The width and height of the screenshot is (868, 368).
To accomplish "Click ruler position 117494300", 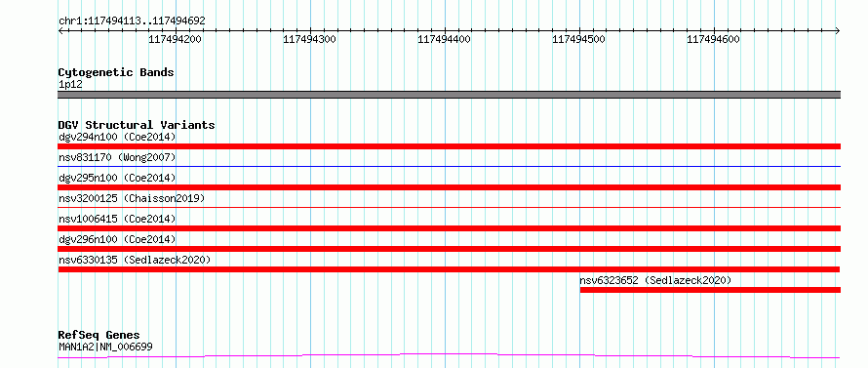I will pyautogui.click(x=309, y=39).
